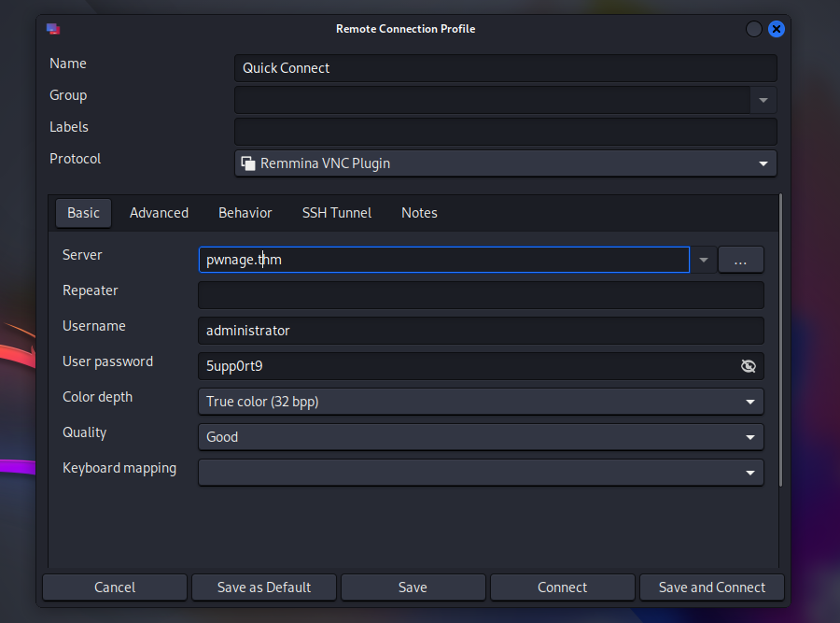Click the VNC plugin icon in Protocol field
This screenshot has height=623, width=840.
click(248, 163)
